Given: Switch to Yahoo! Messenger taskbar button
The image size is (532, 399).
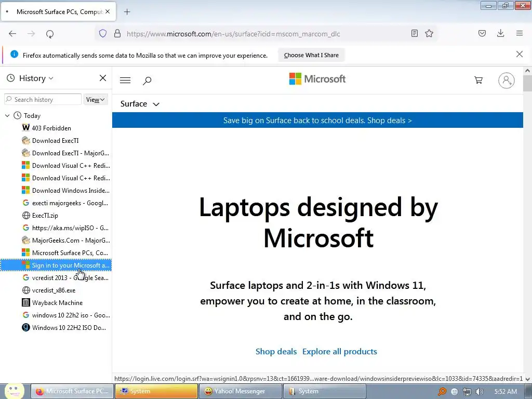Looking at the screenshot, I should click(x=240, y=391).
